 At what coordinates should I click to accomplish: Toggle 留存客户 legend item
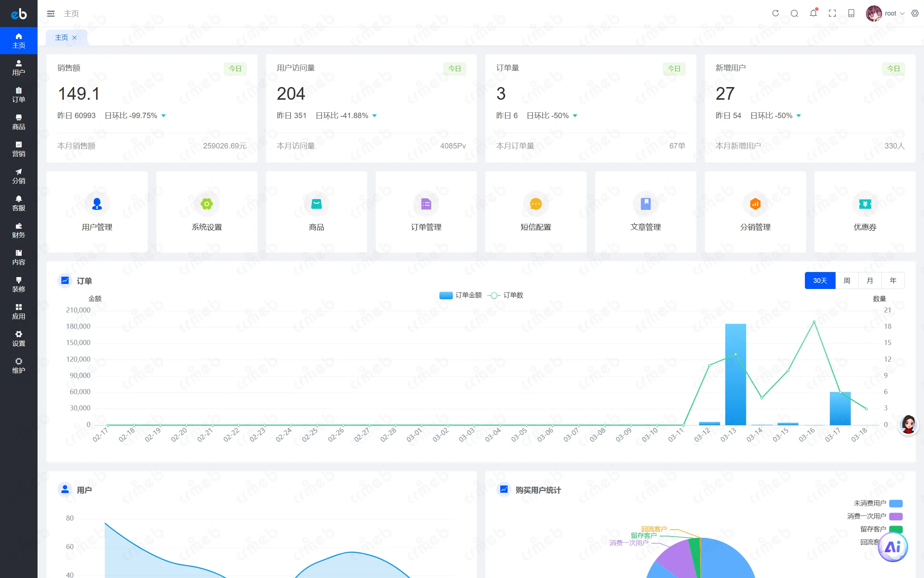[881, 530]
